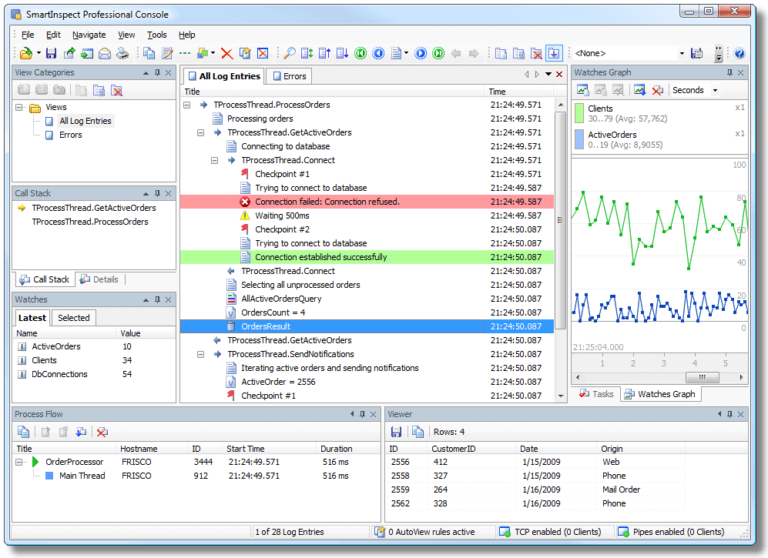Open the <None> filter combo box

pyautogui.click(x=682, y=53)
